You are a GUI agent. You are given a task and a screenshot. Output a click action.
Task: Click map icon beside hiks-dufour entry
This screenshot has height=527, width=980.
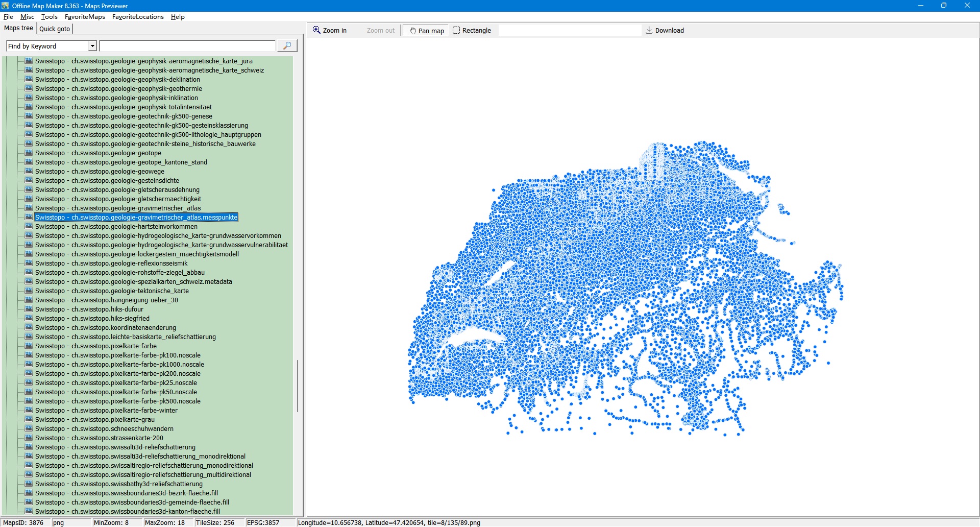(x=29, y=309)
